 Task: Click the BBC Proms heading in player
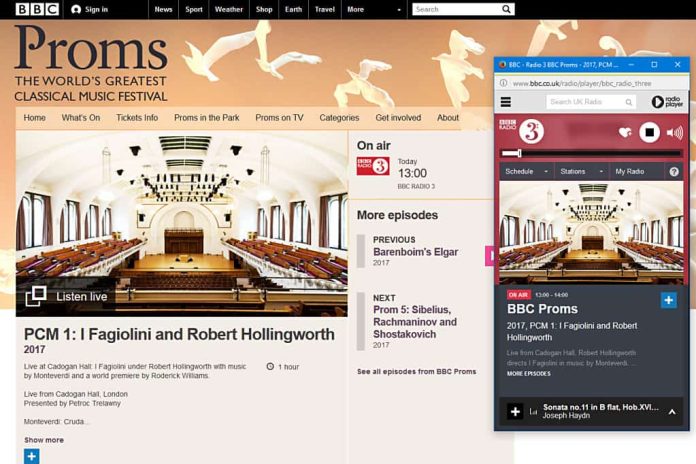[x=542, y=309]
